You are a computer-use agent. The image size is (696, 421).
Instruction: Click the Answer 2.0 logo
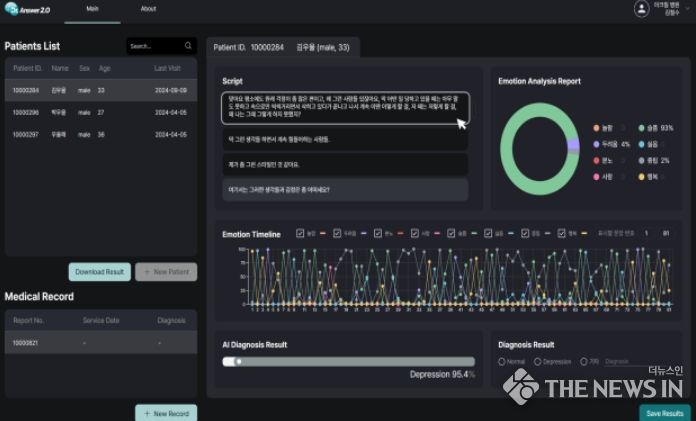click(x=28, y=9)
